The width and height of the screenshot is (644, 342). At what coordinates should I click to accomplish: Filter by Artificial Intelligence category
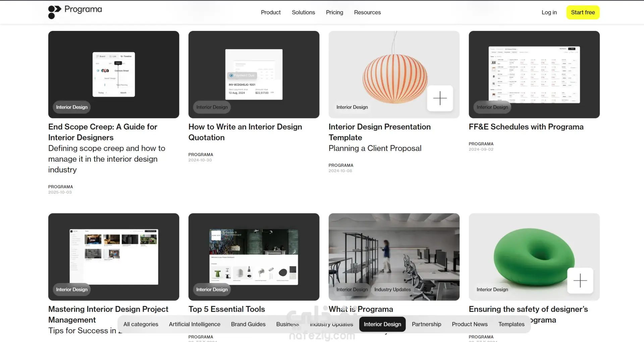(195, 324)
